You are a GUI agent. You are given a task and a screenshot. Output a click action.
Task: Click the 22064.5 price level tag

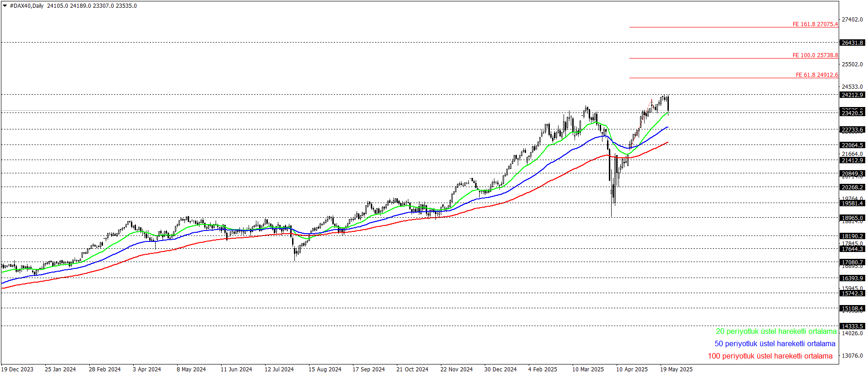click(852, 145)
